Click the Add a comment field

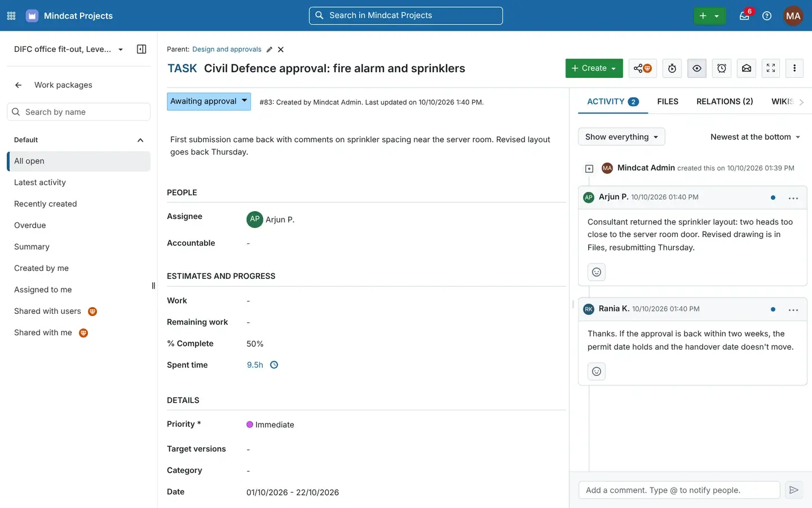tap(679, 490)
